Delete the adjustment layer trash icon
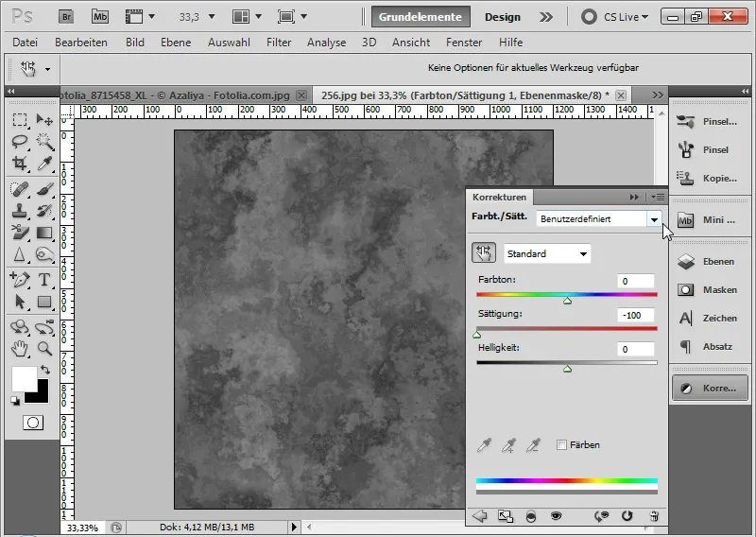Image resolution: width=756 pixels, height=537 pixels. point(654,516)
